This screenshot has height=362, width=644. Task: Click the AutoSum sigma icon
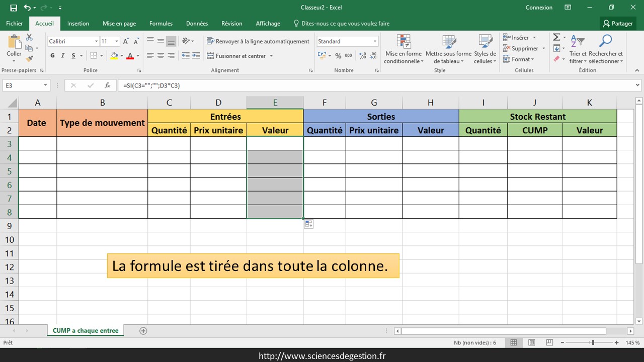coord(556,38)
